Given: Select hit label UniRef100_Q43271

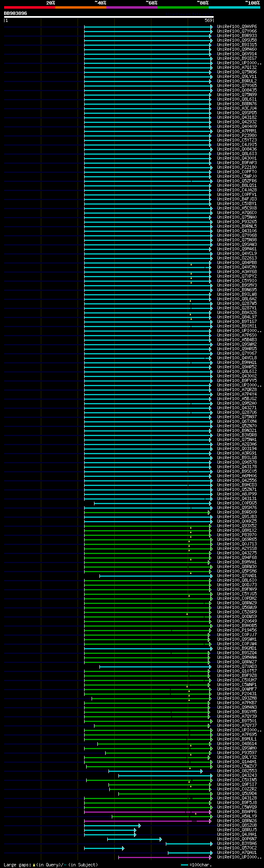Looking at the screenshot, I should pos(237,408).
